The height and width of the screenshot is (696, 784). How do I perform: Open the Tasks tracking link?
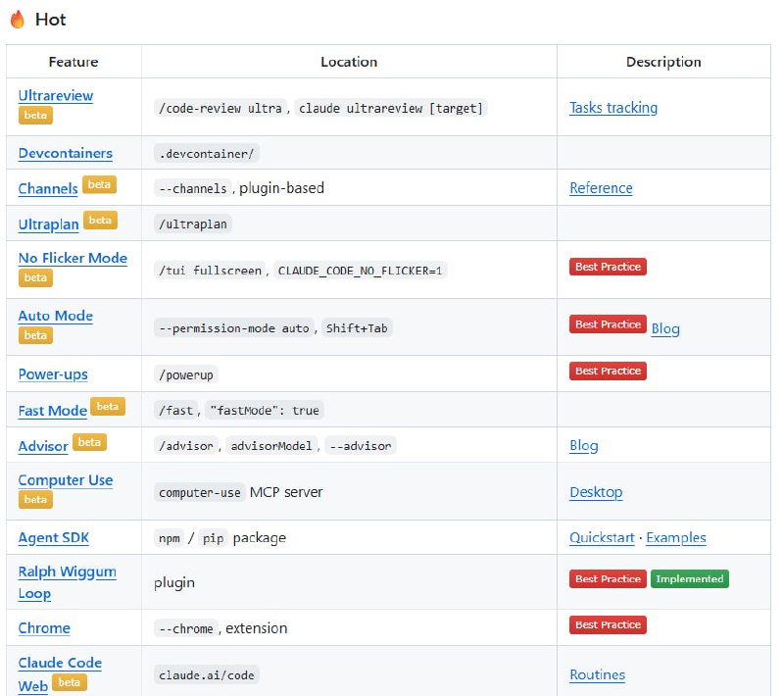[x=613, y=108]
